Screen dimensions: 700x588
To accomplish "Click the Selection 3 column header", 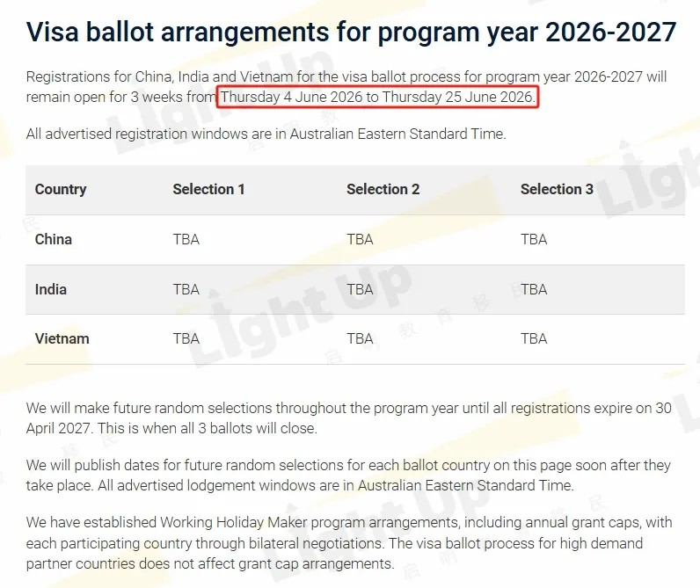I will click(x=557, y=189).
